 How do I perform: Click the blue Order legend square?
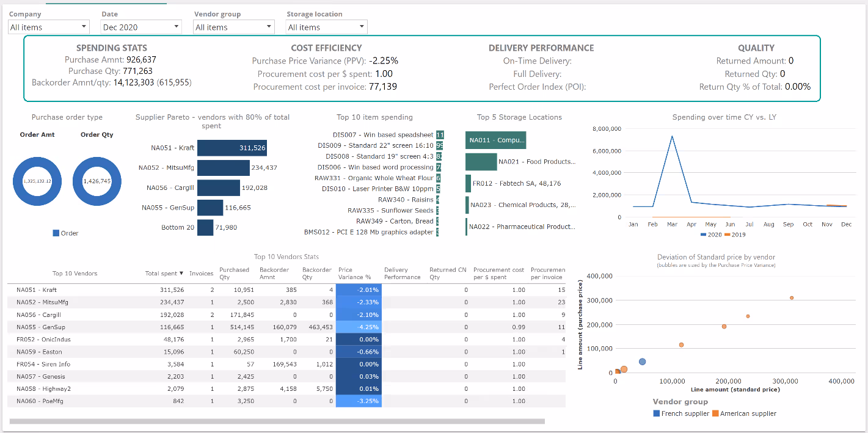(x=56, y=233)
